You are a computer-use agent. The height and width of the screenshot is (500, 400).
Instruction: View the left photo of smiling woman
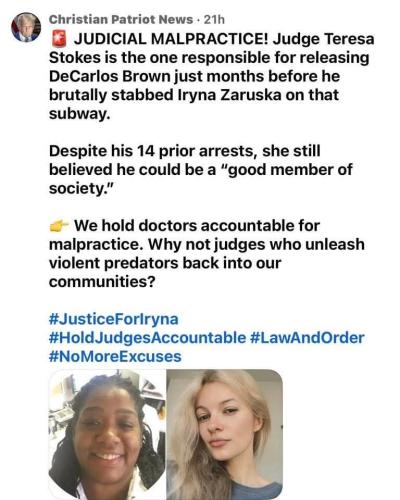coord(107,434)
